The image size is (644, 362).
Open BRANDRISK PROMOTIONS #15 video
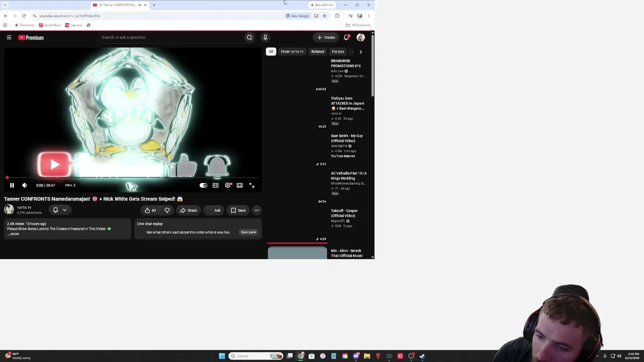346,63
